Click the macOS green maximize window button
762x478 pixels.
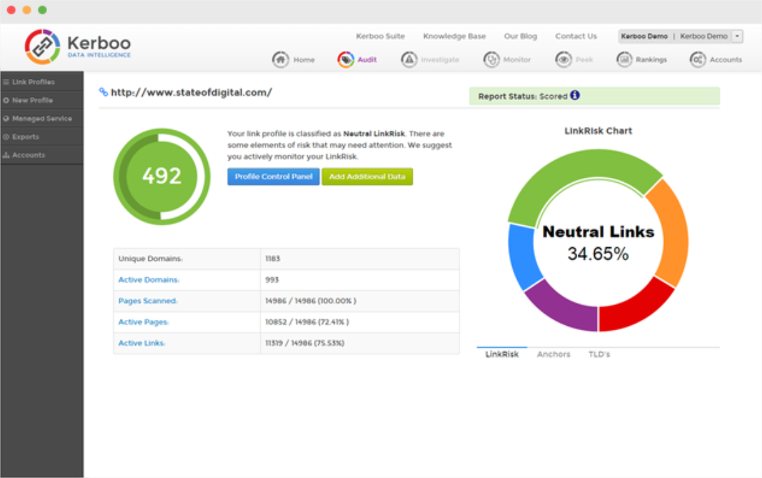click(43, 10)
